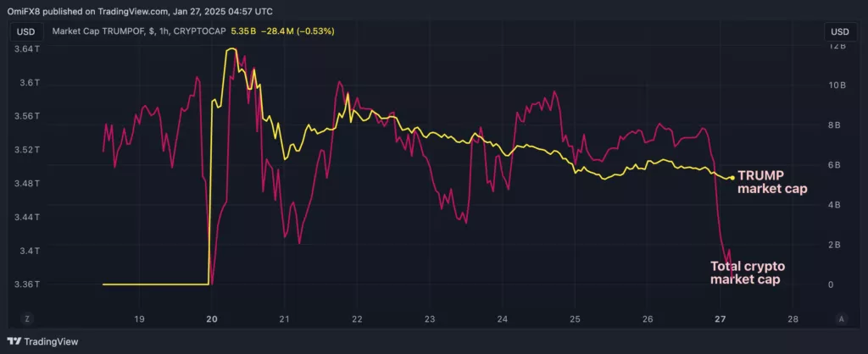Select the yellow endpoint dot of TRUMP line
868x354 pixels.
tap(732, 178)
